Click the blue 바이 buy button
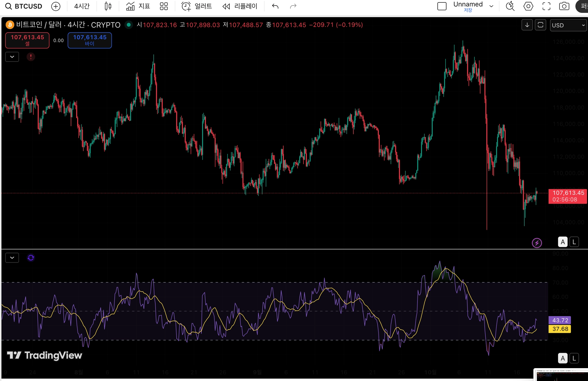 (89, 40)
